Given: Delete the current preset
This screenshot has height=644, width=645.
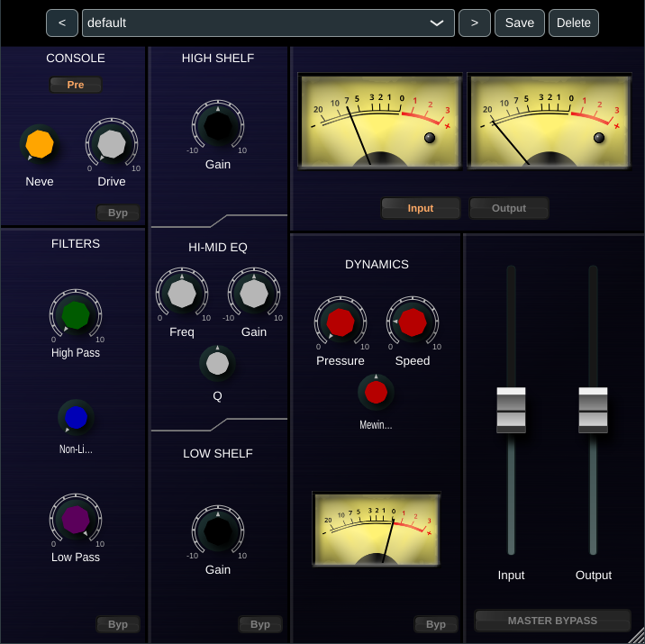Looking at the screenshot, I should pyautogui.click(x=574, y=23).
